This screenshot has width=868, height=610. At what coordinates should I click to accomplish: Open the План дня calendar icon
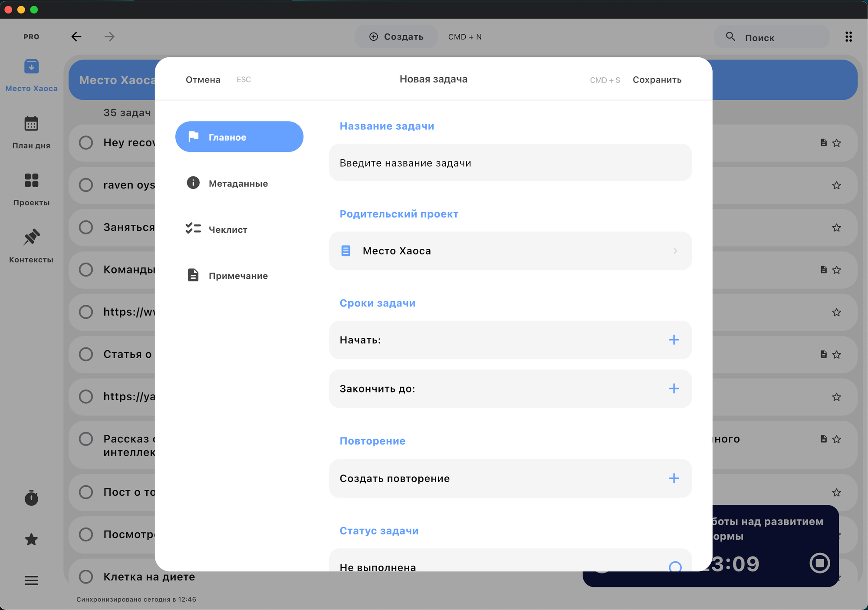click(x=31, y=124)
